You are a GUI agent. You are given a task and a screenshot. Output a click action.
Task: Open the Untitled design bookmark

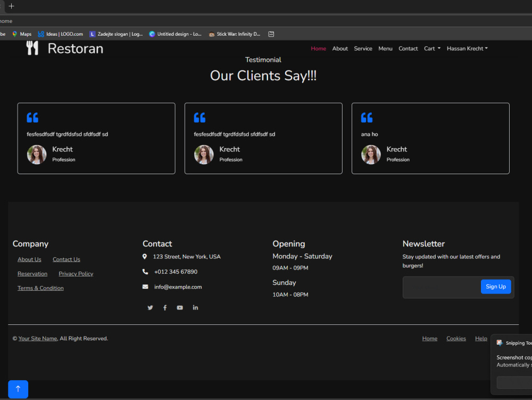click(x=176, y=34)
